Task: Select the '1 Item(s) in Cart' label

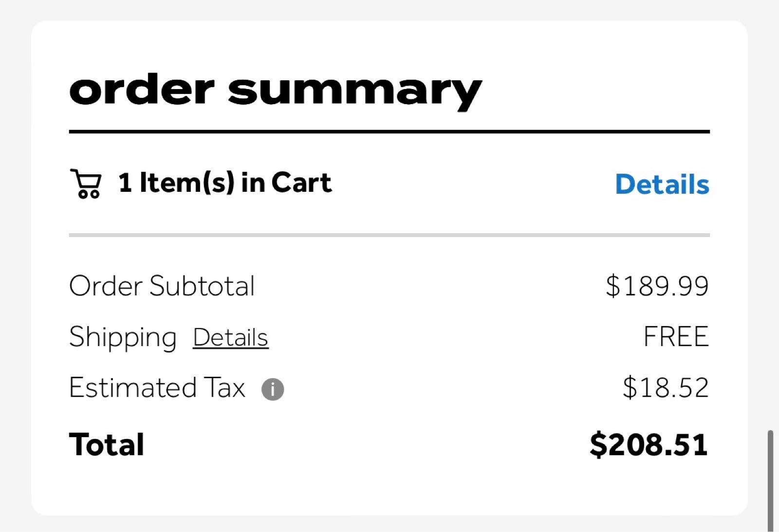Action: [225, 183]
